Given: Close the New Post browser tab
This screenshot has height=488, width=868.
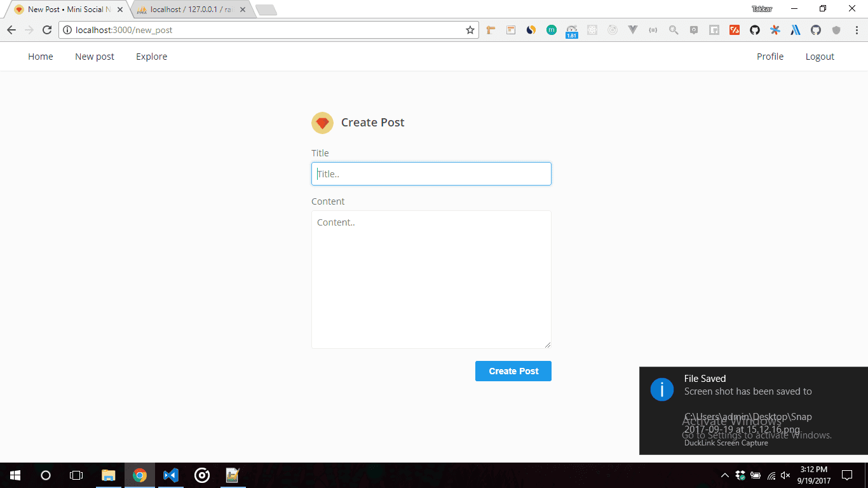Looking at the screenshot, I should 120,10.
